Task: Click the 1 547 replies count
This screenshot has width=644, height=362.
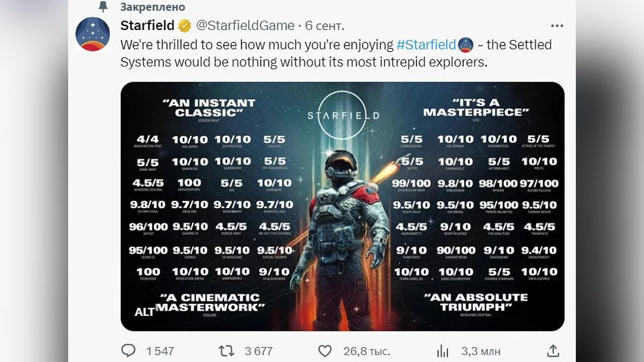Action: point(160,351)
